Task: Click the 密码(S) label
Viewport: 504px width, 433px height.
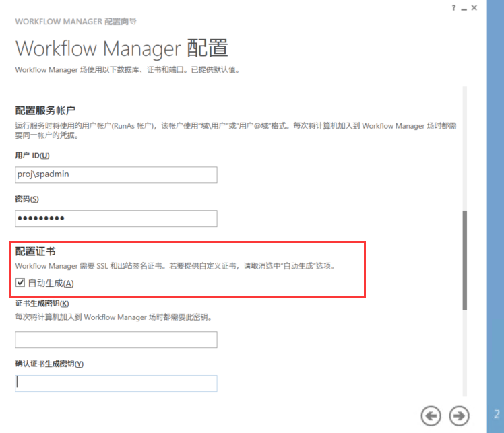Action: 27,199
